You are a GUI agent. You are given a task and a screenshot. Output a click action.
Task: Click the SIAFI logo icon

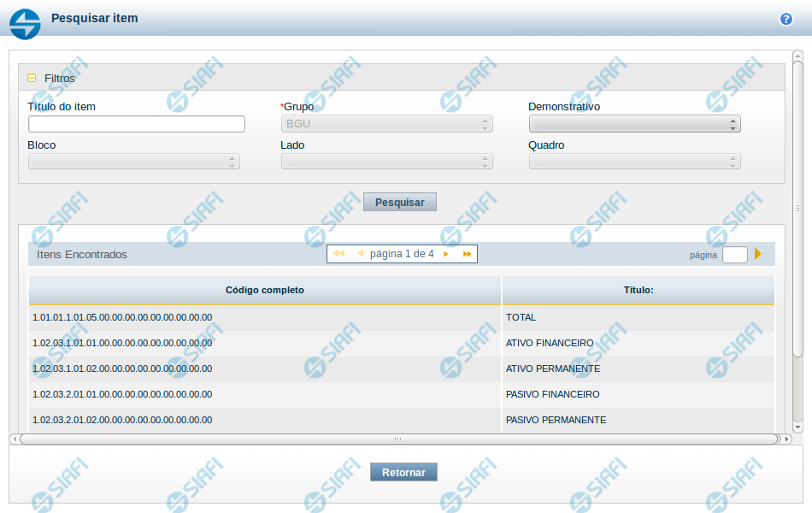pyautogui.click(x=25, y=24)
